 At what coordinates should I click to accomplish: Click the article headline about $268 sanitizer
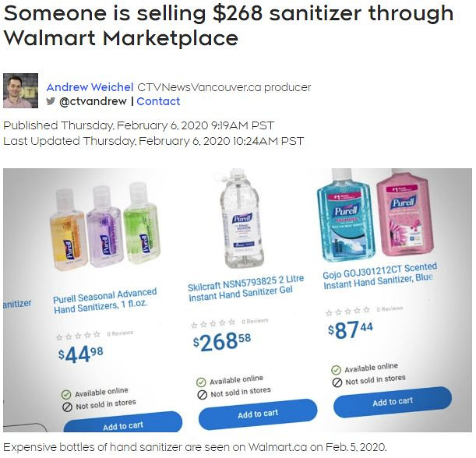click(227, 24)
